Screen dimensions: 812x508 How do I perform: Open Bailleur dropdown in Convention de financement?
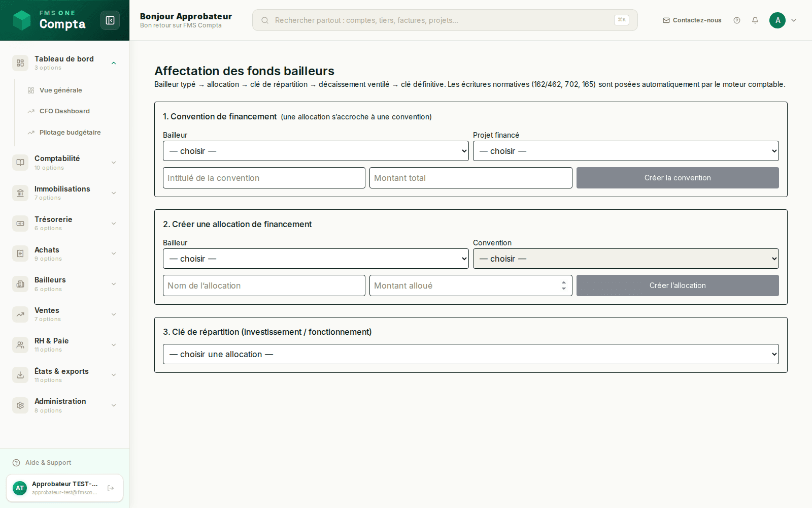coord(316,151)
